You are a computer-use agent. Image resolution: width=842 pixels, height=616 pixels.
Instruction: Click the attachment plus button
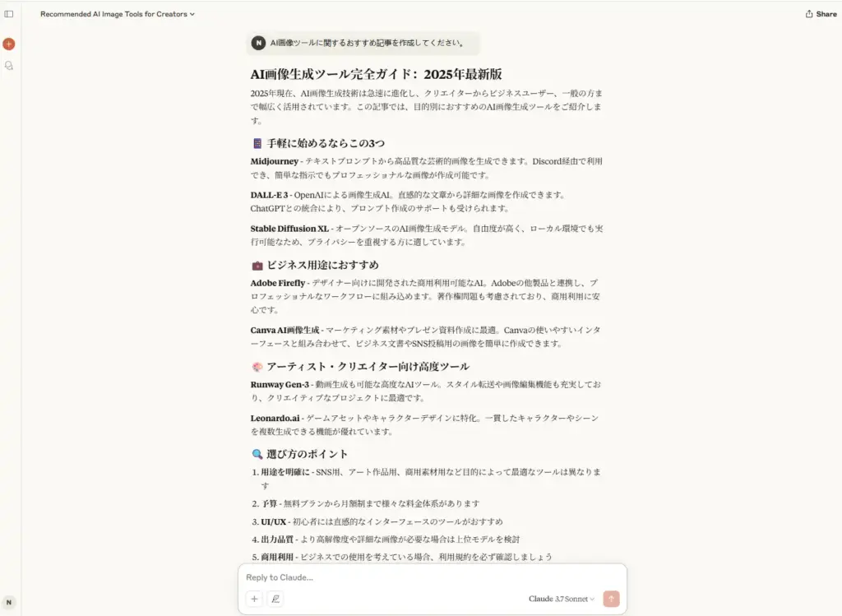(x=254, y=599)
